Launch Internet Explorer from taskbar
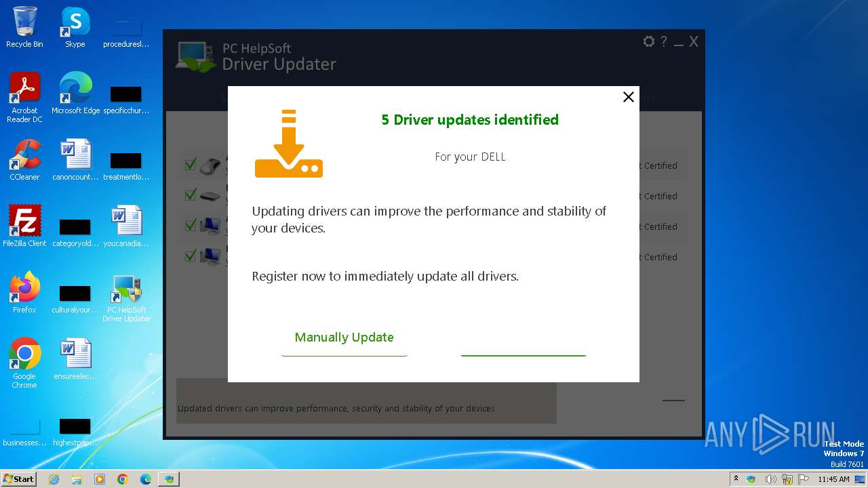 [54, 479]
